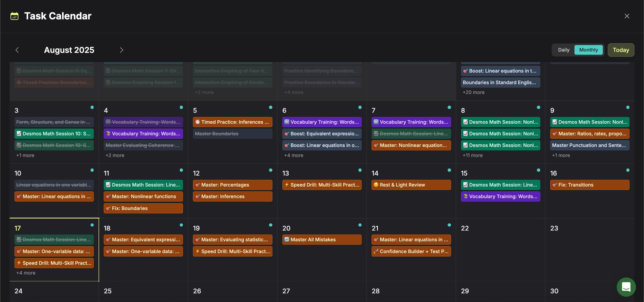The image size is (644, 302).
Task: Close the Task Calendar with X icon
Action: coord(627,16)
